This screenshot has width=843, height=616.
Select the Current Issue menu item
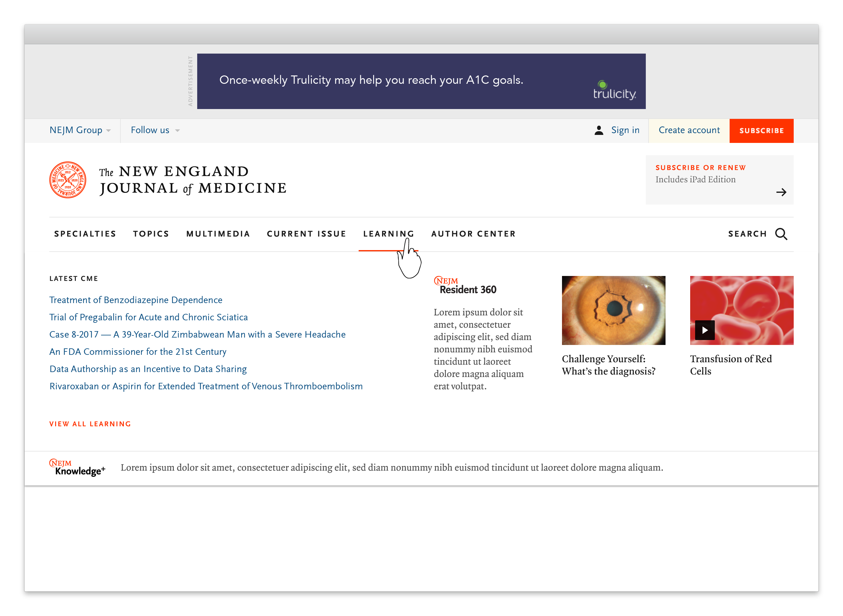[306, 234]
